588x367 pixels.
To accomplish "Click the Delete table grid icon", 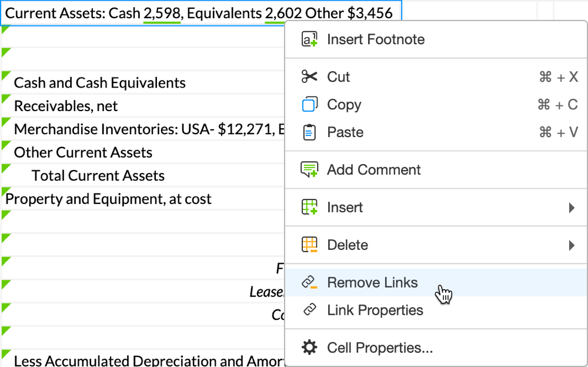I will coord(309,245).
